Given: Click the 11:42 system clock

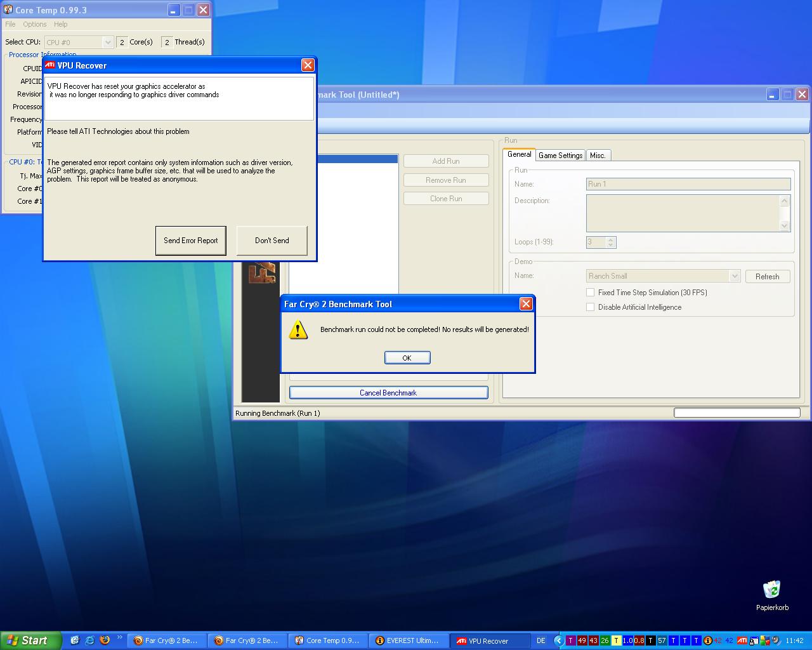Looking at the screenshot, I should coord(794,640).
